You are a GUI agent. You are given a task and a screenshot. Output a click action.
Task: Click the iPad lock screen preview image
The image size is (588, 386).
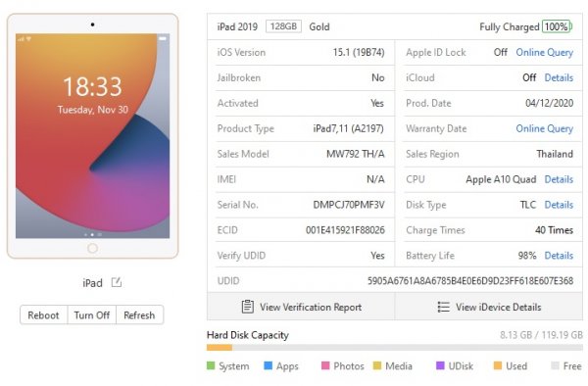point(93,135)
